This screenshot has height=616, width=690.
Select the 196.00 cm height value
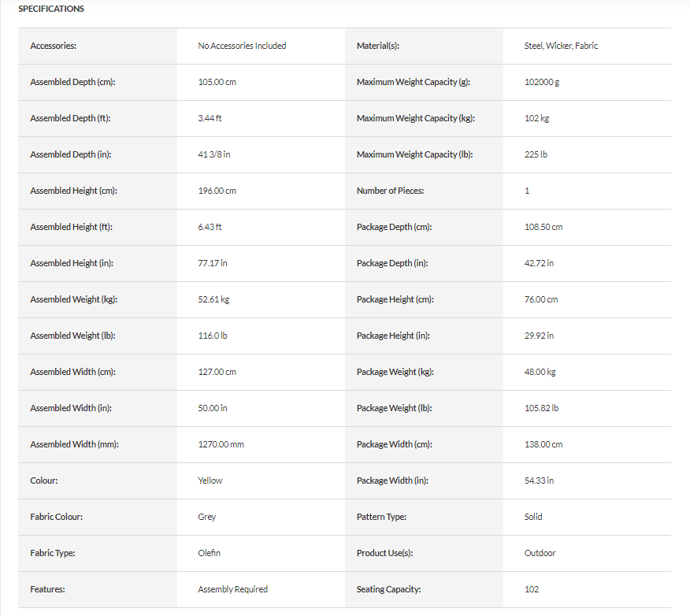point(217,191)
